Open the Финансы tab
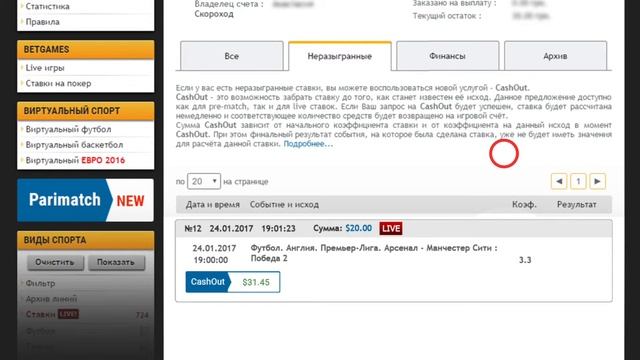The image size is (640, 360). [x=447, y=56]
